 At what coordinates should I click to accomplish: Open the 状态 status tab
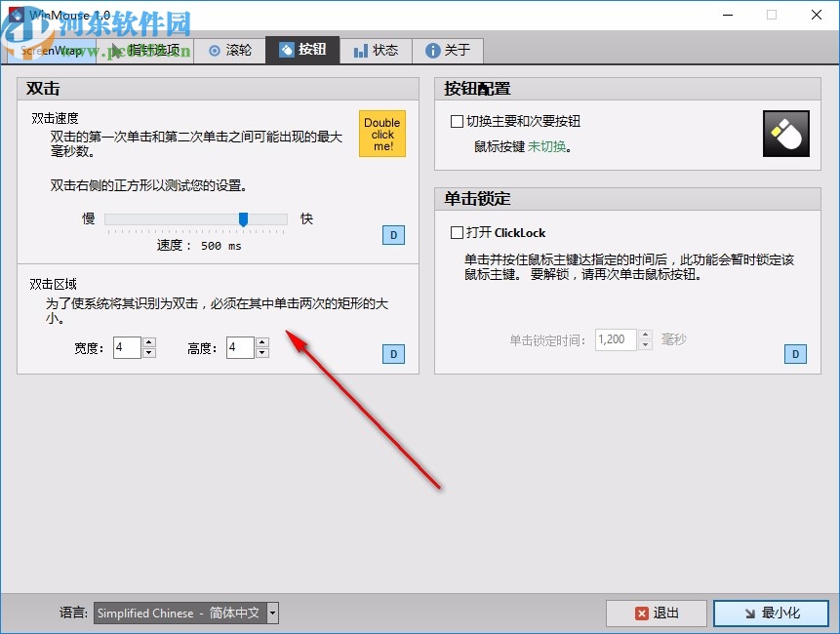point(376,51)
